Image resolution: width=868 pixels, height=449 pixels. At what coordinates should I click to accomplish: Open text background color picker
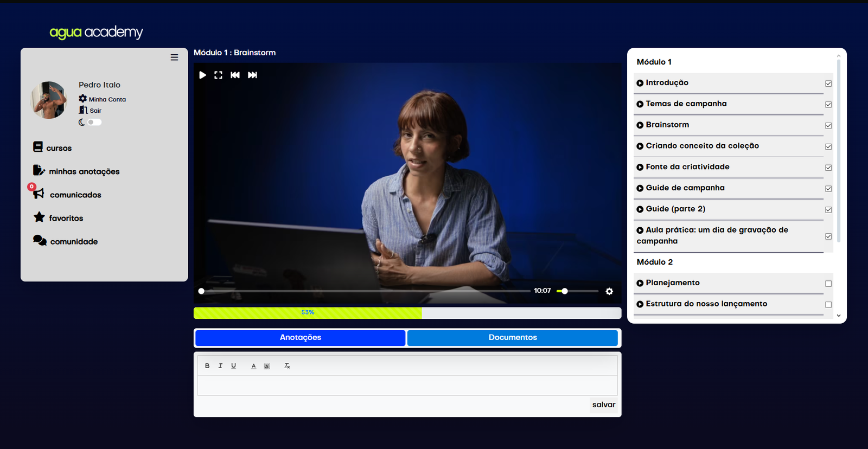(x=267, y=366)
